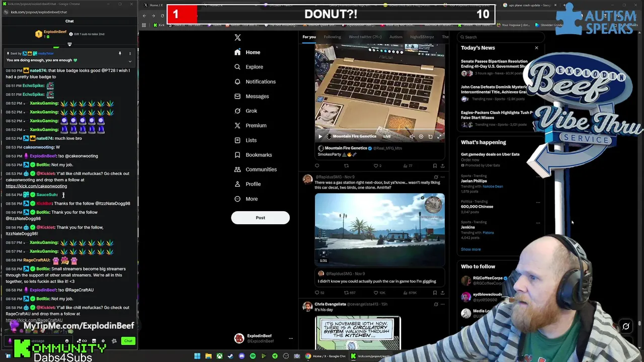
Task: Collapse the pinned message in Kick chat
Action: [130, 61]
